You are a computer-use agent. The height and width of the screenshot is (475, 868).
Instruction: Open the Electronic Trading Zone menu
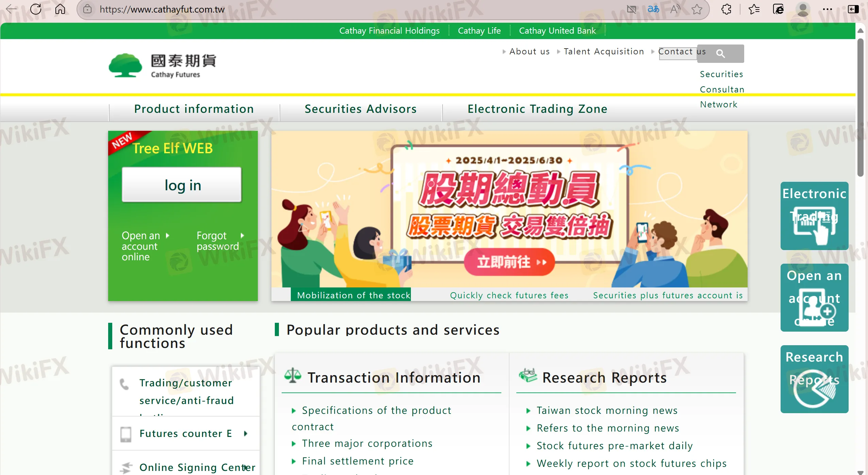point(537,109)
